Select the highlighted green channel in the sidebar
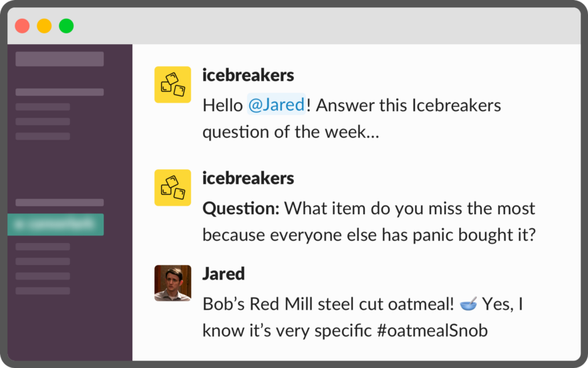The image size is (588, 368). pyautogui.click(x=55, y=225)
